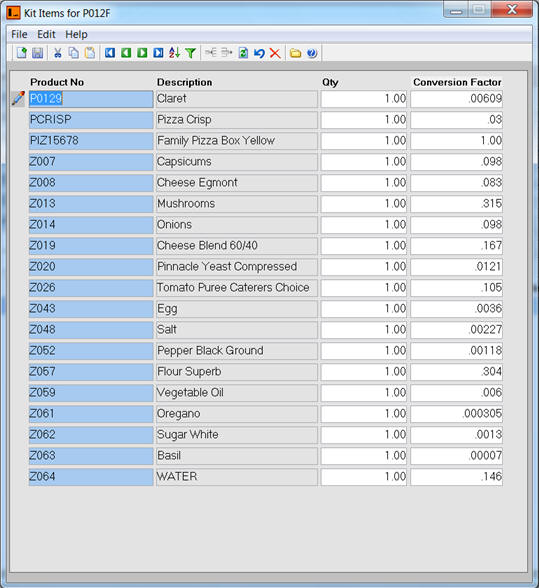Screen dimensions: 539x588
Task: Jump to last record blue arrow
Action: tap(158, 53)
